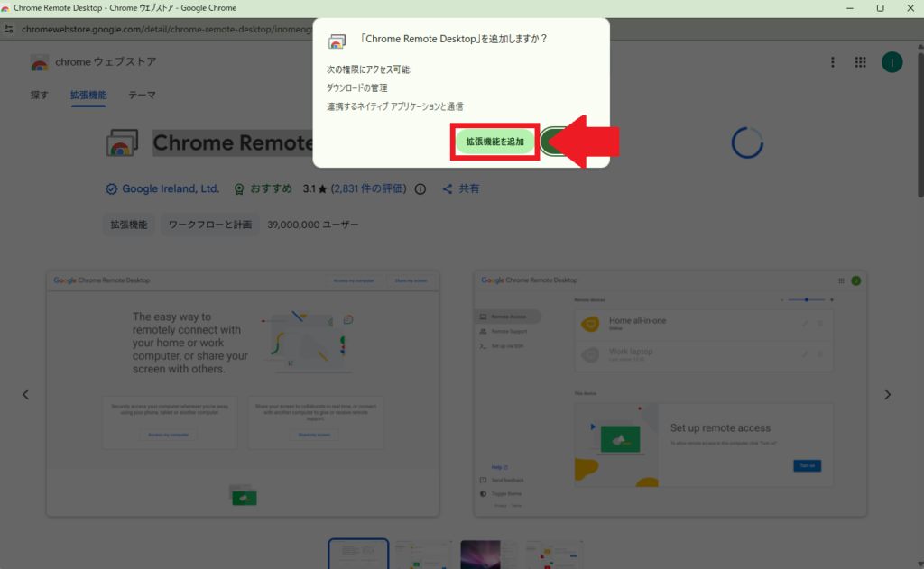
Task: Select the third carousel thumbnail with purple wallpaper
Action: 489,555
